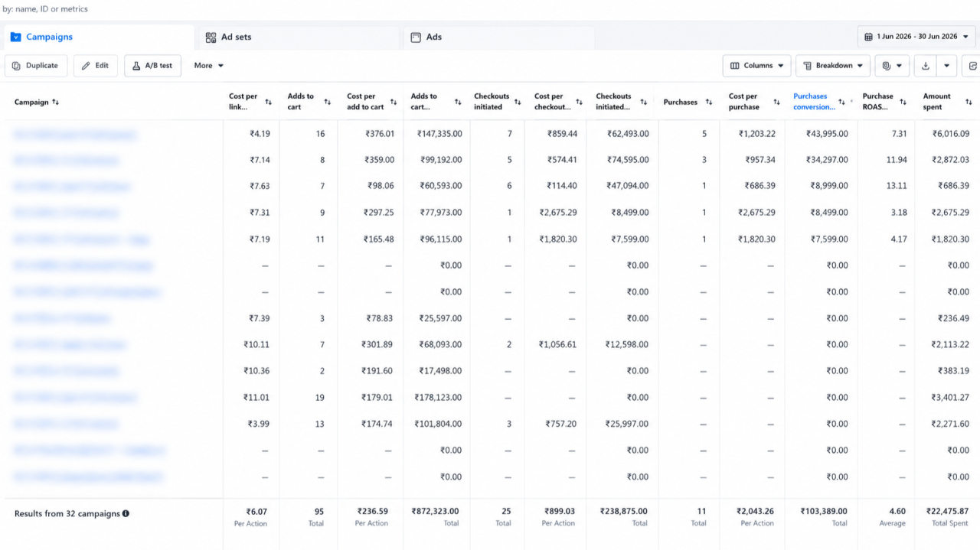Viewport: 980px width, 550px height.
Task: Open the date range picker
Action: pos(916,37)
